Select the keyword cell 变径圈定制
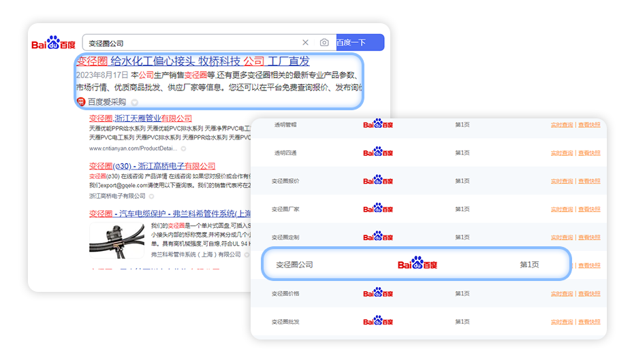This screenshot has width=630, height=364. click(285, 237)
